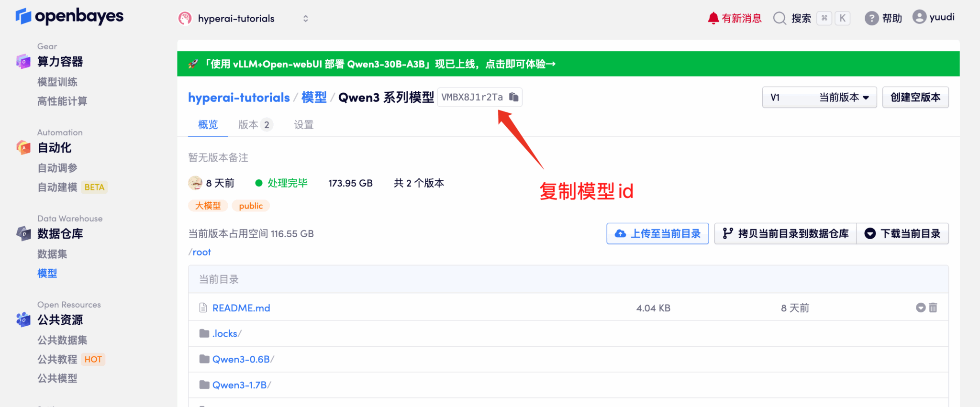Click the 创建空版本 button
The height and width of the screenshot is (407, 980).
[x=915, y=98]
